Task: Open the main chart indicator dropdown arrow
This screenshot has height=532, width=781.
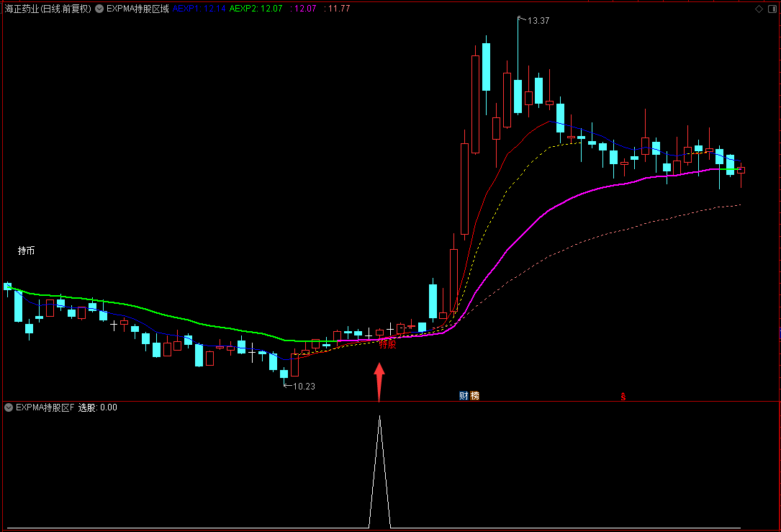Action: pyautogui.click(x=99, y=9)
